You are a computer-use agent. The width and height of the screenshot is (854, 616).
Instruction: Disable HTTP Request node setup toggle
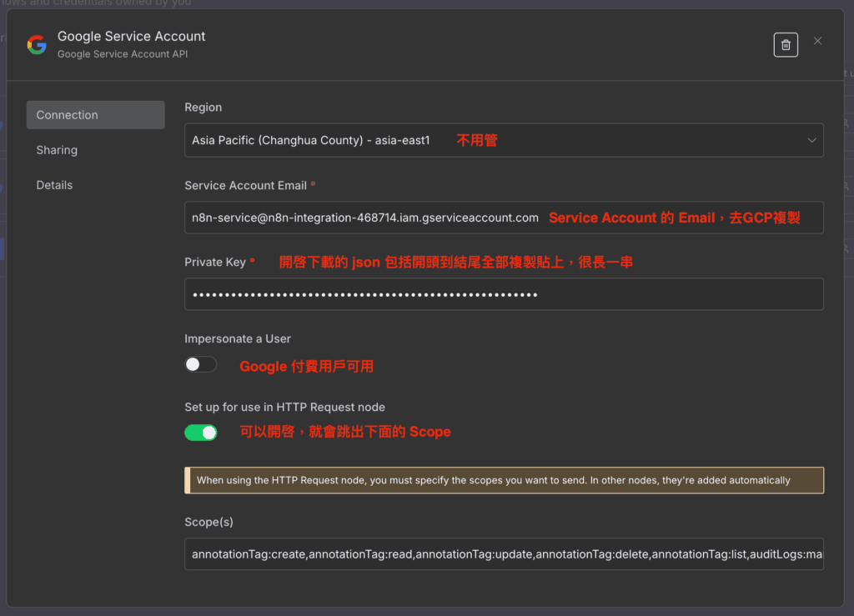pos(200,433)
